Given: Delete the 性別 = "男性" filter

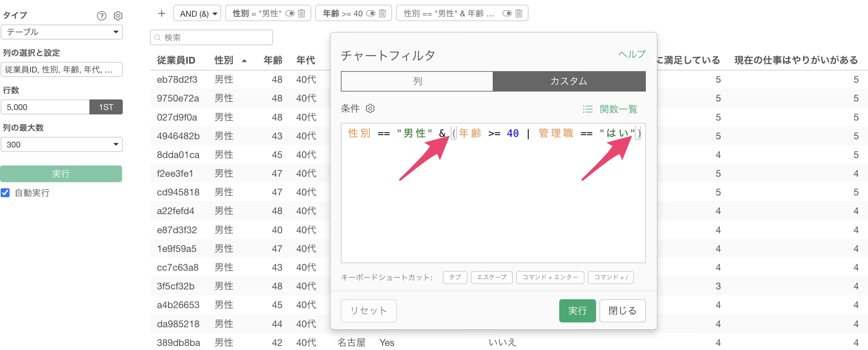Looking at the screenshot, I should [x=302, y=14].
